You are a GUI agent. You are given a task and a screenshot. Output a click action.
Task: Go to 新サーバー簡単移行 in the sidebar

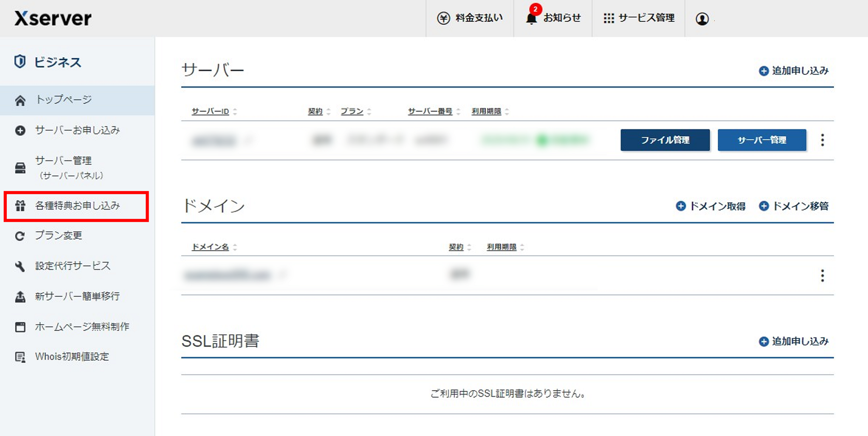(x=77, y=296)
